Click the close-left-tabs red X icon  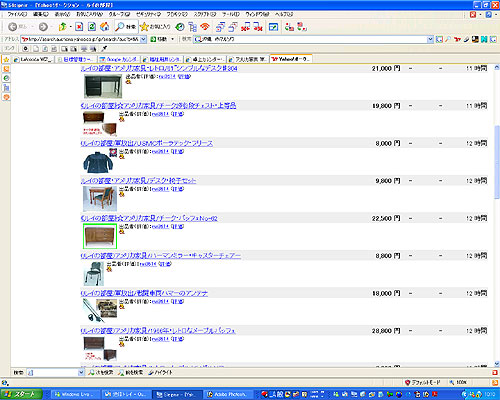tap(246, 27)
